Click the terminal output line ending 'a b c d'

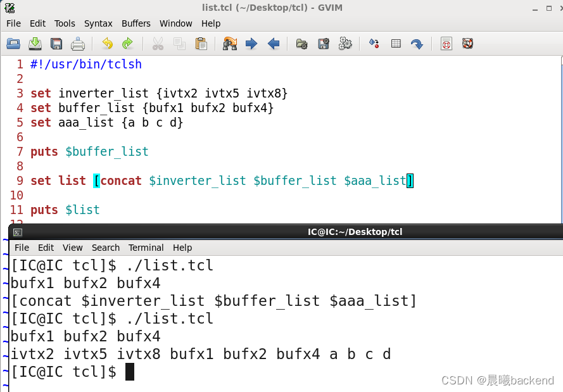click(x=201, y=354)
